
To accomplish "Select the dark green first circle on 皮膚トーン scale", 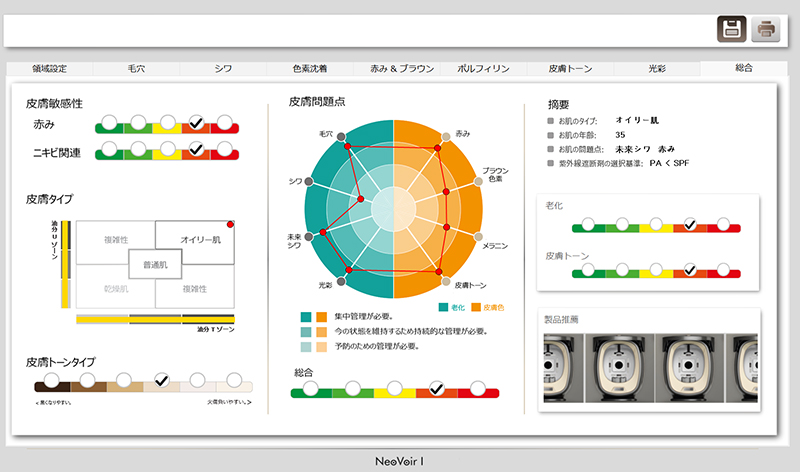I will pyautogui.click(x=588, y=269).
